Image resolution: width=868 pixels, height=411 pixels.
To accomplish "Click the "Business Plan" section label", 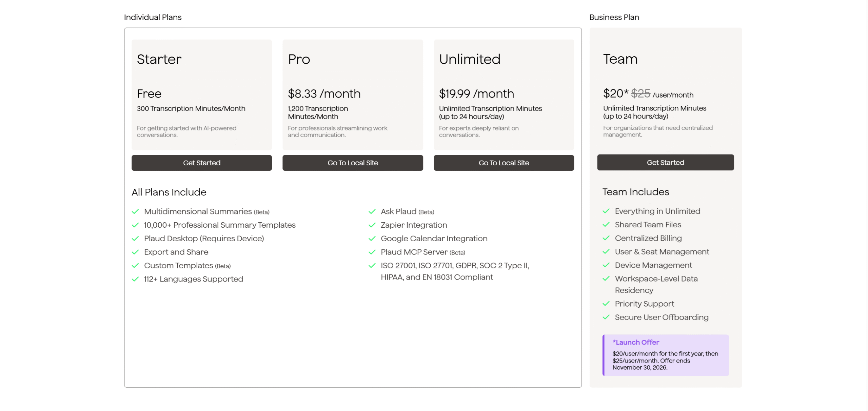I will [614, 17].
